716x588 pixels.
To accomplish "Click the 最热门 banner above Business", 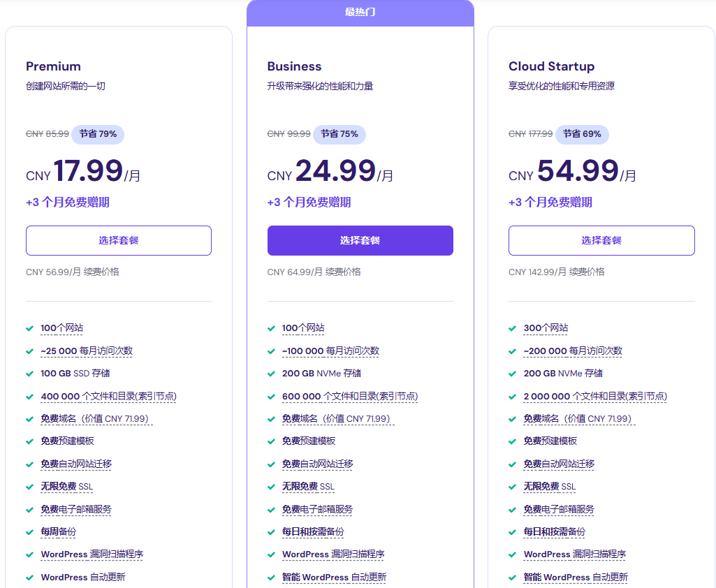I will [x=360, y=13].
